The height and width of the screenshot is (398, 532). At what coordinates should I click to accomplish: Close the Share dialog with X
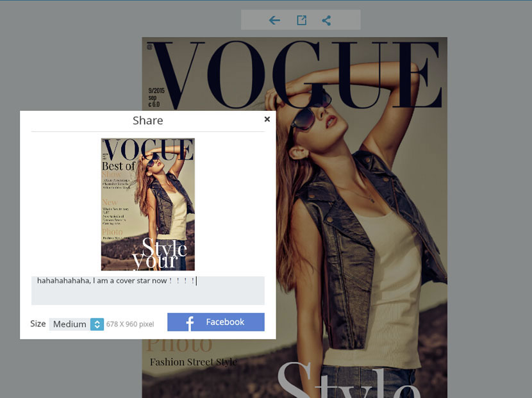(267, 119)
